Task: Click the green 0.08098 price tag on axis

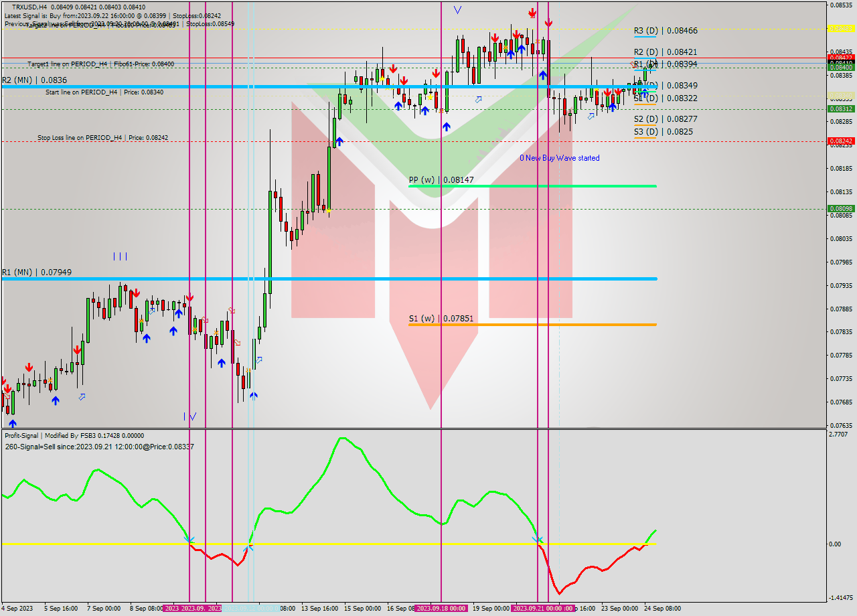Action: [840, 209]
